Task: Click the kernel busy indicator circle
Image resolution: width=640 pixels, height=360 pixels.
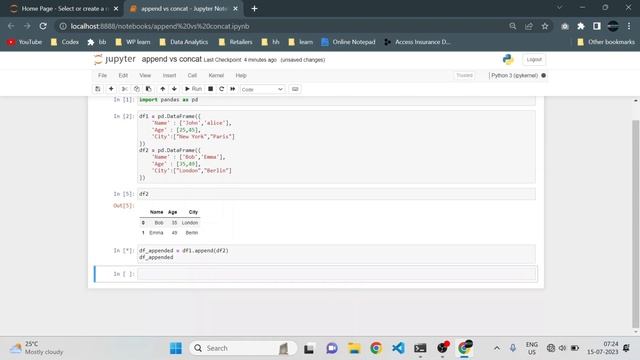Action: click(543, 76)
